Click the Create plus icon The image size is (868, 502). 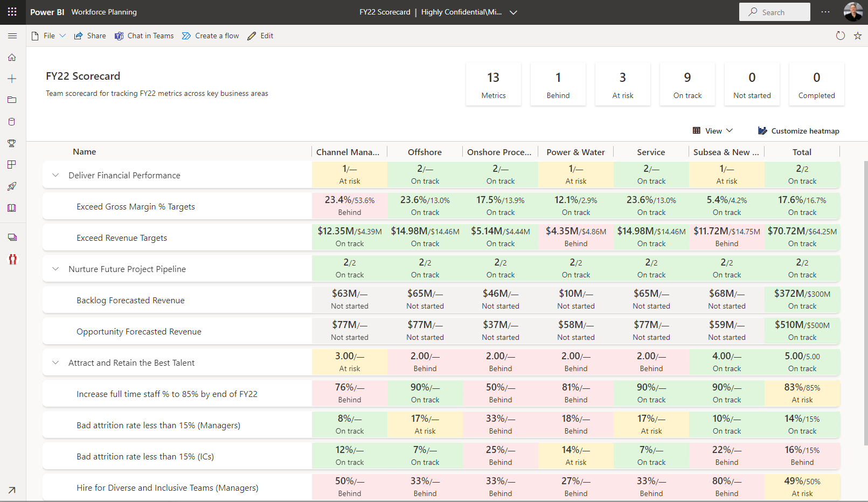click(x=12, y=79)
